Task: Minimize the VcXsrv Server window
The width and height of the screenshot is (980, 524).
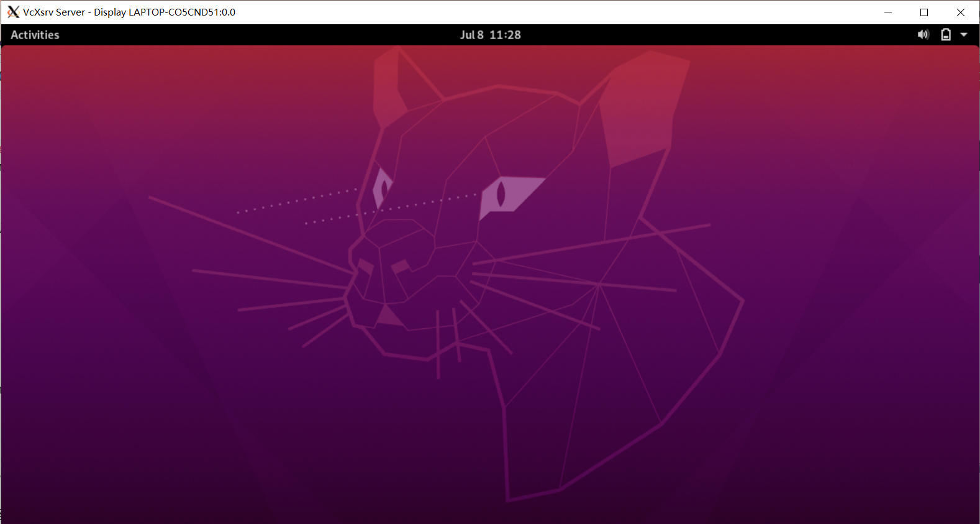Action: point(888,12)
